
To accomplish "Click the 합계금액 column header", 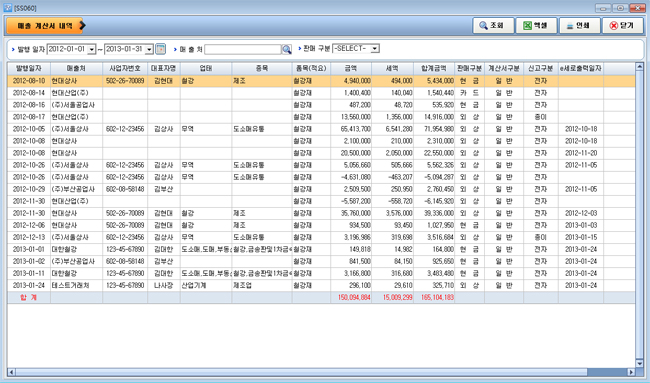I will [434, 68].
